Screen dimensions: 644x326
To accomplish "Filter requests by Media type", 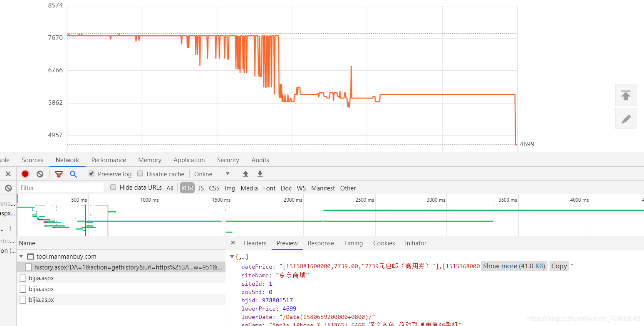I will [x=249, y=188].
